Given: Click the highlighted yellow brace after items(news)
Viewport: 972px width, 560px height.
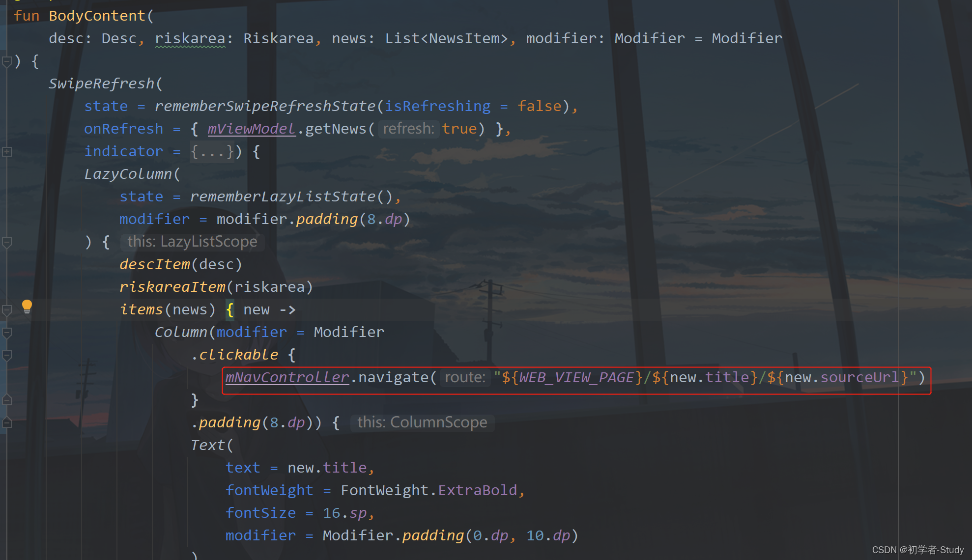Looking at the screenshot, I should [x=229, y=310].
